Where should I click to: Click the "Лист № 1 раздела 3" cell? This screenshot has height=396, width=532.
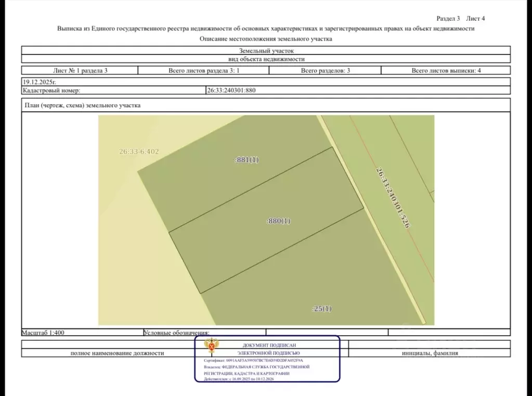pyautogui.click(x=80, y=70)
